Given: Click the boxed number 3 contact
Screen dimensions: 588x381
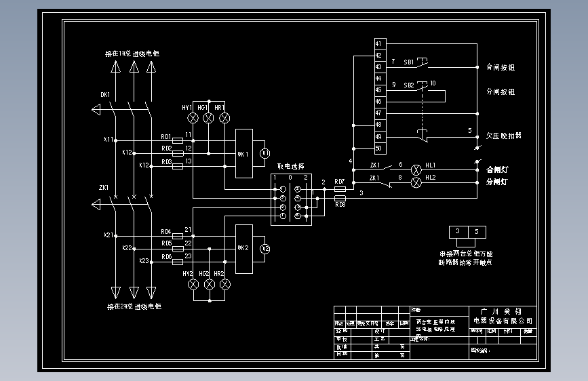Looking at the screenshot, I should [x=458, y=232].
